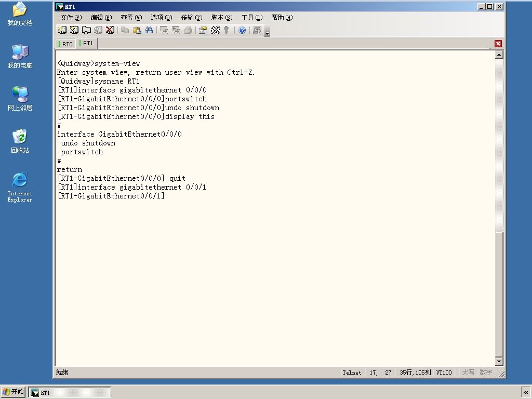Screen dimensions: 532x399
Task: Open the 查看(V) menu
Action: point(131,18)
